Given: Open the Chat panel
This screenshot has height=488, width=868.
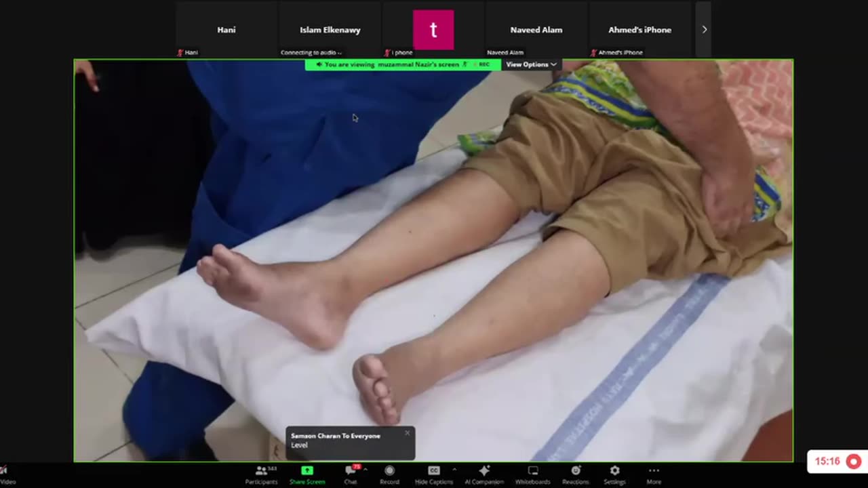Looking at the screenshot, I should click(x=350, y=474).
